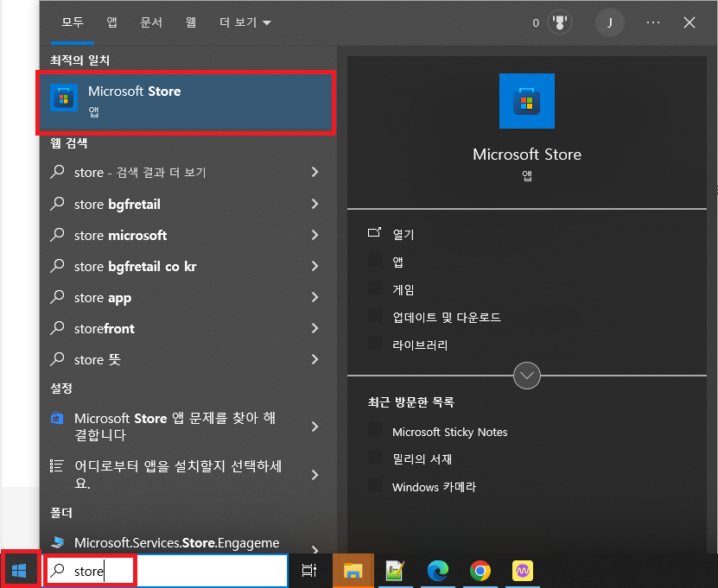The width and height of the screenshot is (718, 588).
Task: Expand arrow for 'store - 검색 결과 더 보기'
Action: point(315,172)
